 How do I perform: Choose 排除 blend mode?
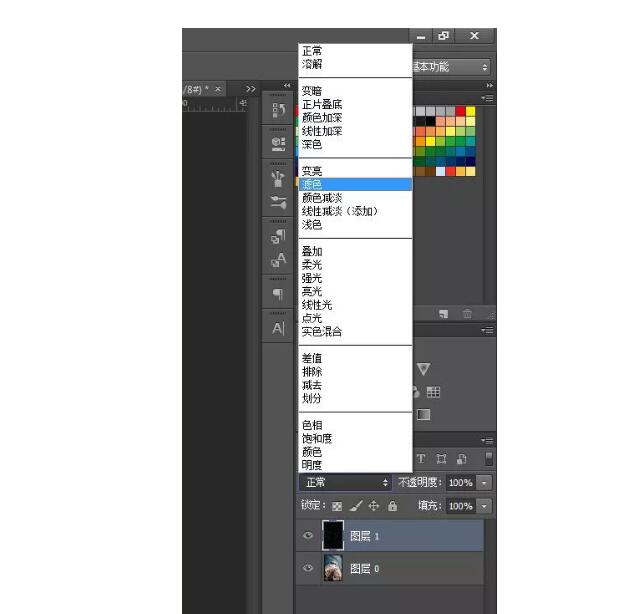point(312,372)
